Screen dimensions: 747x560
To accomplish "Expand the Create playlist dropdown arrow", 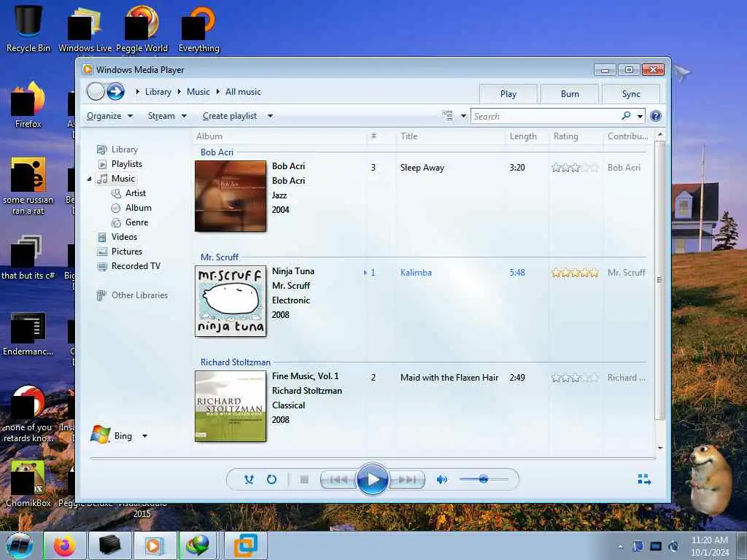I will [270, 116].
